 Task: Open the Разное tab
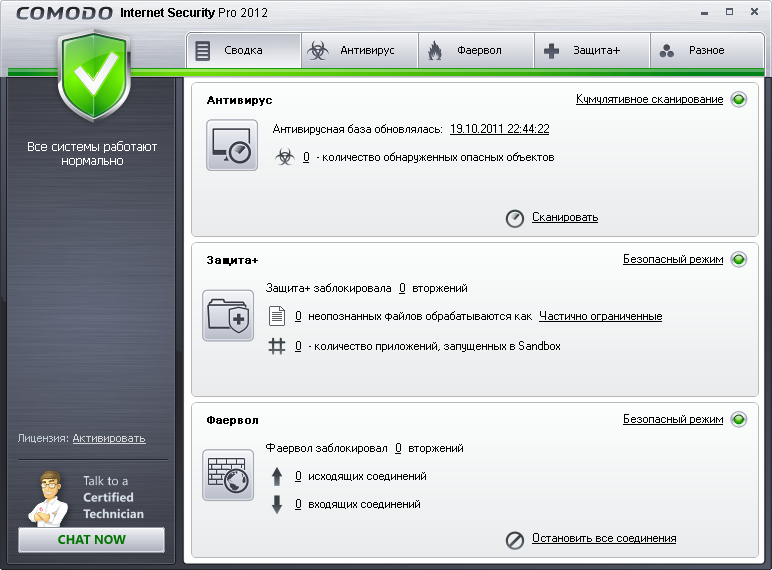pyautogui.click(x=708, y=50)
